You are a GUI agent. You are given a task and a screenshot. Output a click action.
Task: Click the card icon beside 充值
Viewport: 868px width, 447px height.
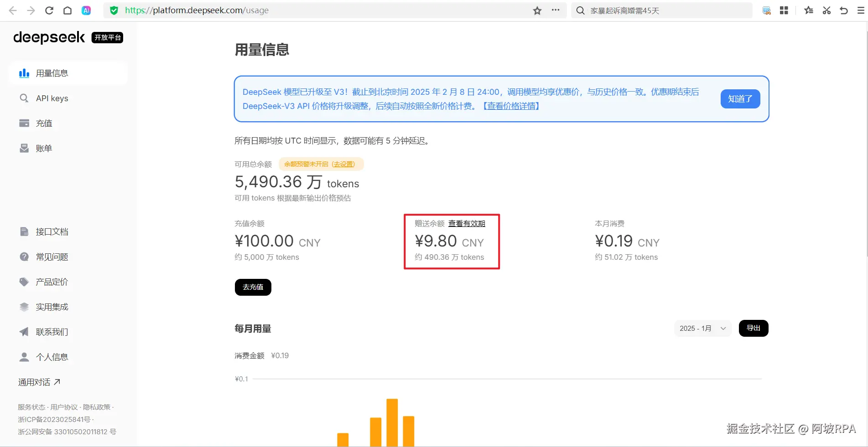pos(24,123)
